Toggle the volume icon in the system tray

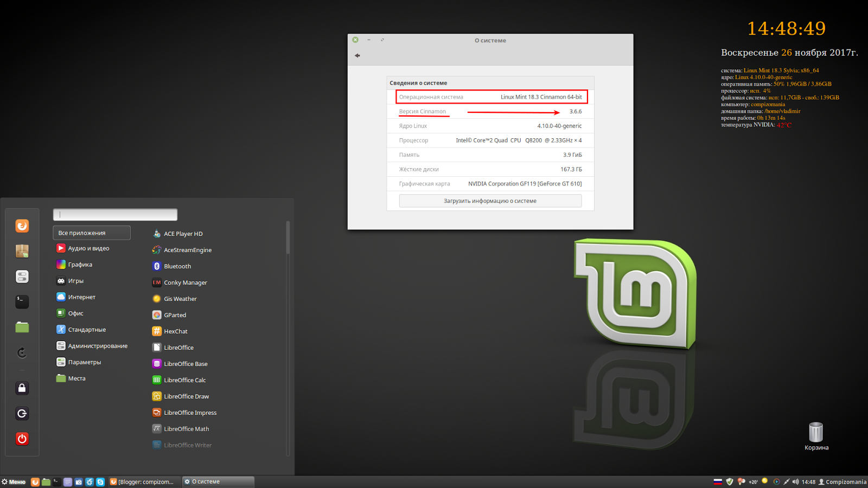point(795,481)
